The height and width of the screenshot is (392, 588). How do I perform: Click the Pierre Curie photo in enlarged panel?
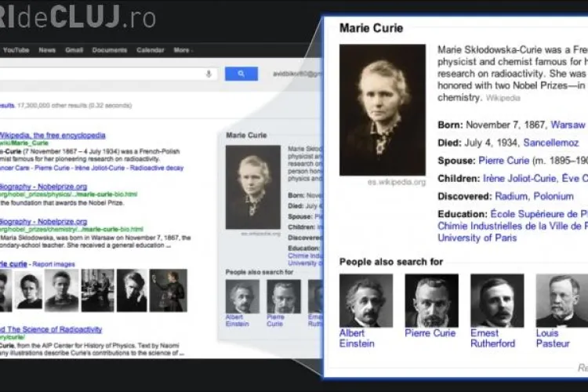[x=432, y=300]
